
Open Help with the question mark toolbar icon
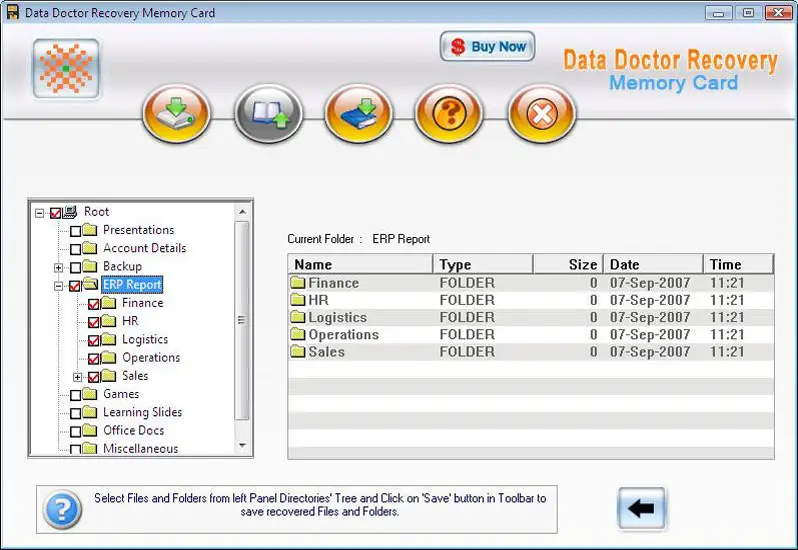pyautogui.click(x=449, y=113)
